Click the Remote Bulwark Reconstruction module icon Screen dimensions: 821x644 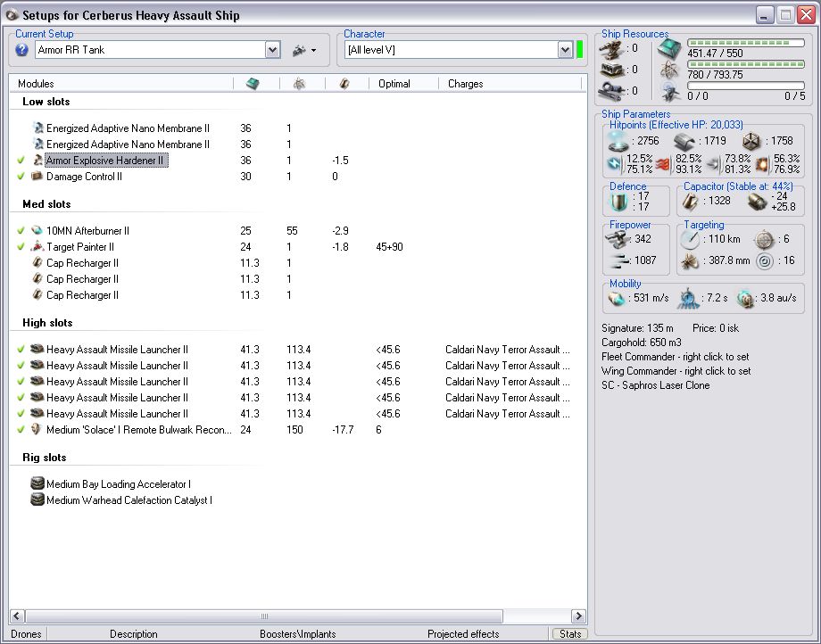pyautogui.click(x=37, y=430)
